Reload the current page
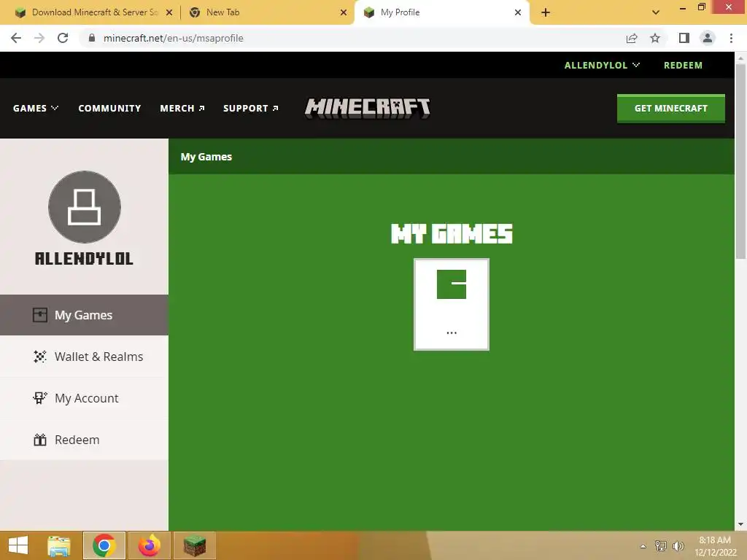Viewport: 747px width, 560px height. tap(63, 38)
